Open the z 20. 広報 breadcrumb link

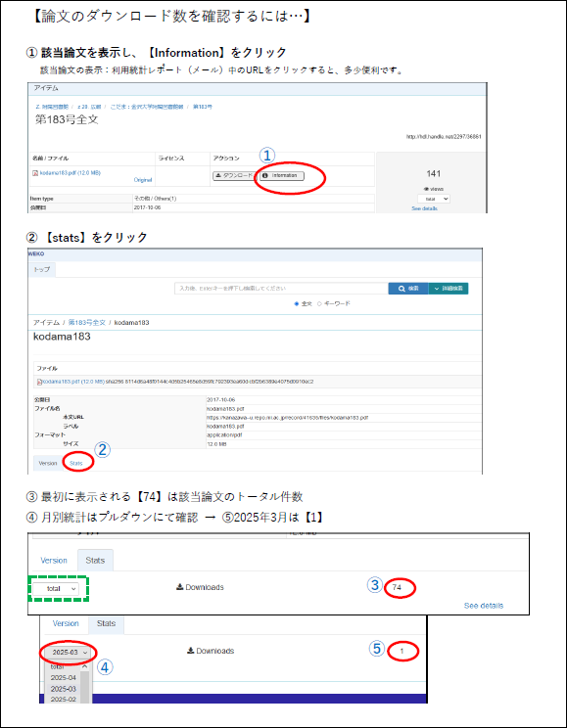point(89,107)
